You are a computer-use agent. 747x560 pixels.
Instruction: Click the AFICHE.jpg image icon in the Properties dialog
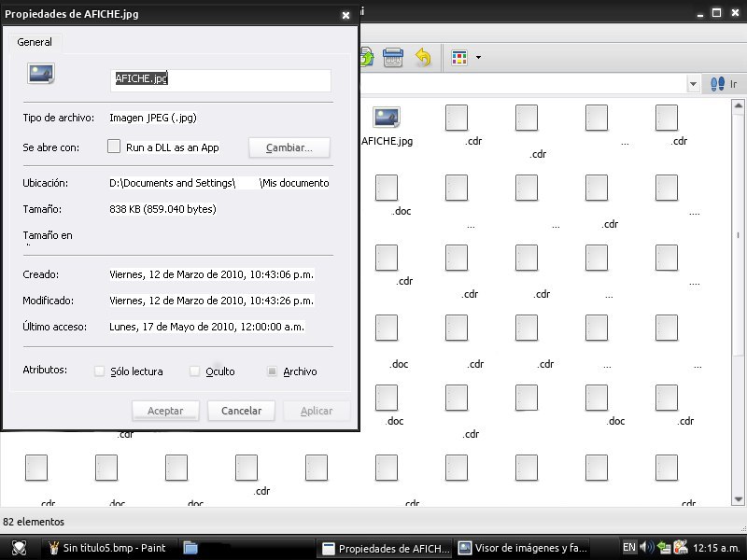[41, 74]
